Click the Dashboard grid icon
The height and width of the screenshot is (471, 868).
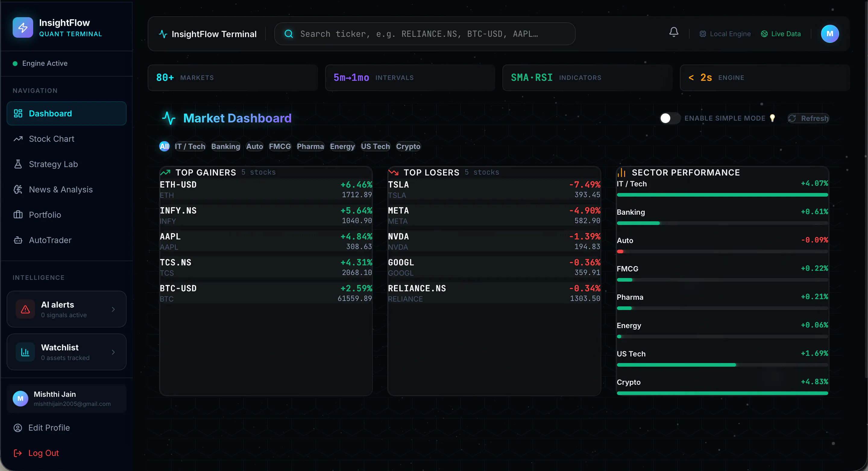coord(18,113)
